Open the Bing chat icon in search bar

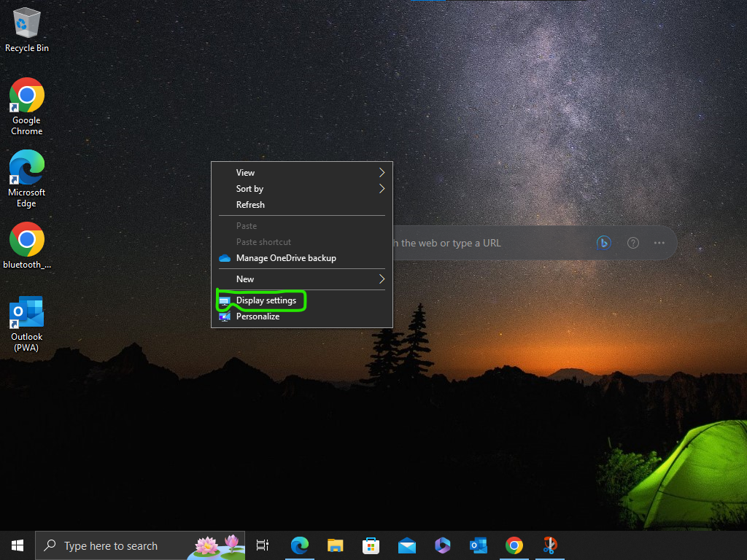point(603,243)
